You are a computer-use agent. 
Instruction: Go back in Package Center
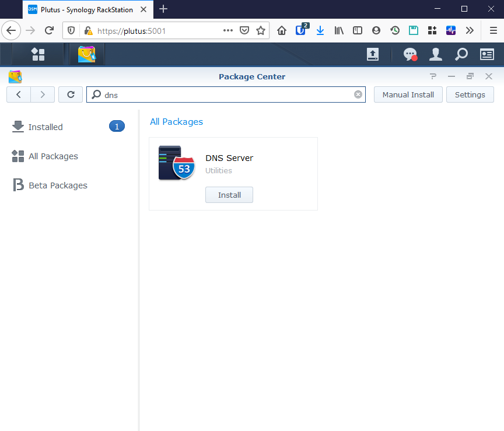coord(19,94)
